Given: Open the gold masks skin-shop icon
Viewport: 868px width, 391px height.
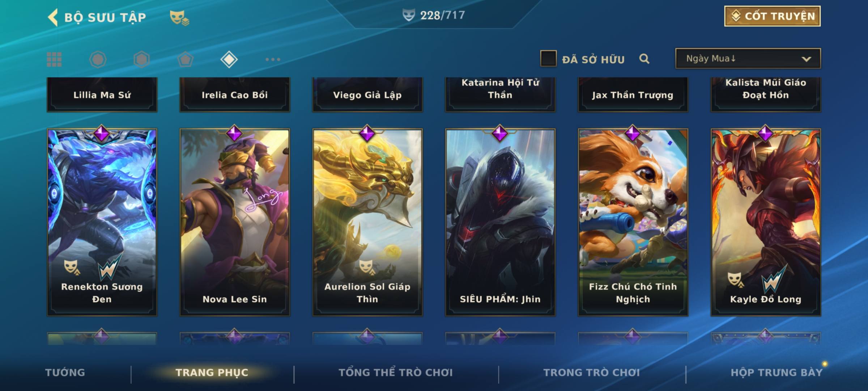Looking at the screenshot, I should pos(179,18).
